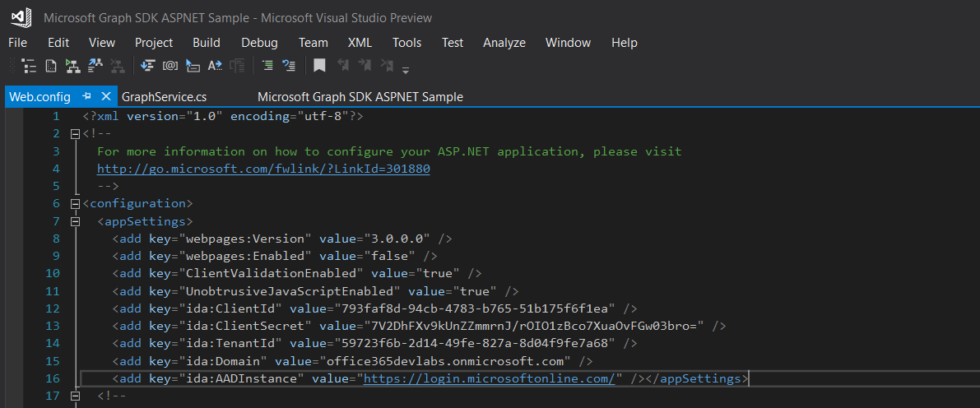Click the comment selected lines icon
The image size is (980, 408).
267,66
